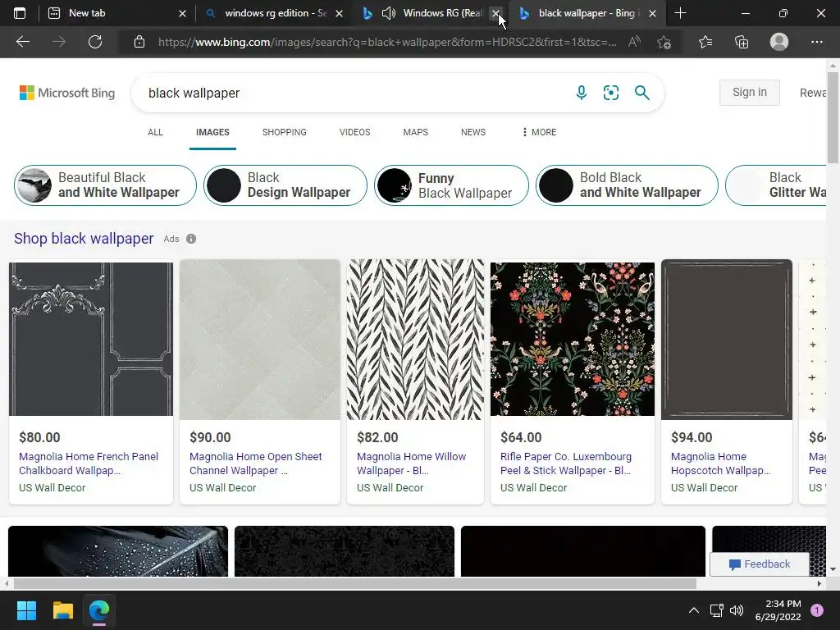
Task: Open the network status tray icon
Action: click(x=716, y=610)
